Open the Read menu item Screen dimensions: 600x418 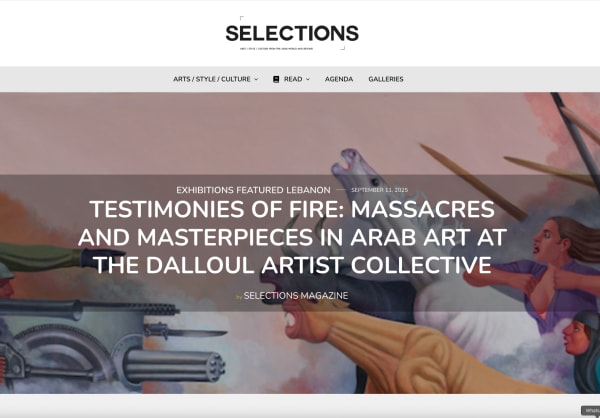(x=293, y=79)
